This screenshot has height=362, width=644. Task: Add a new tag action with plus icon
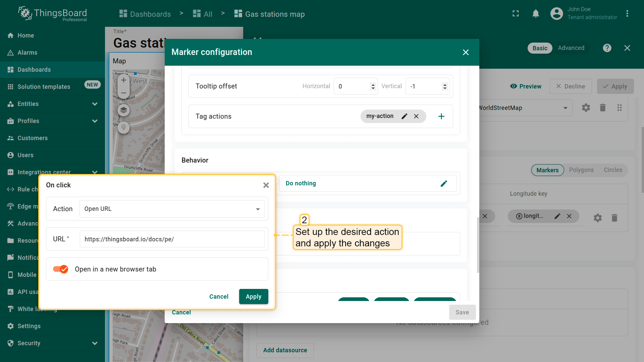(x=441, y=116)
